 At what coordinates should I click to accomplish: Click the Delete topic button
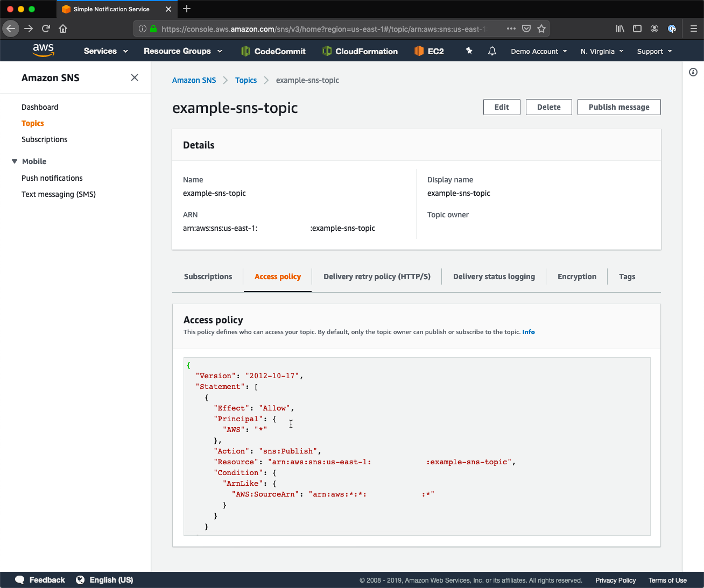pyautogui.click(x=549, y=107)
